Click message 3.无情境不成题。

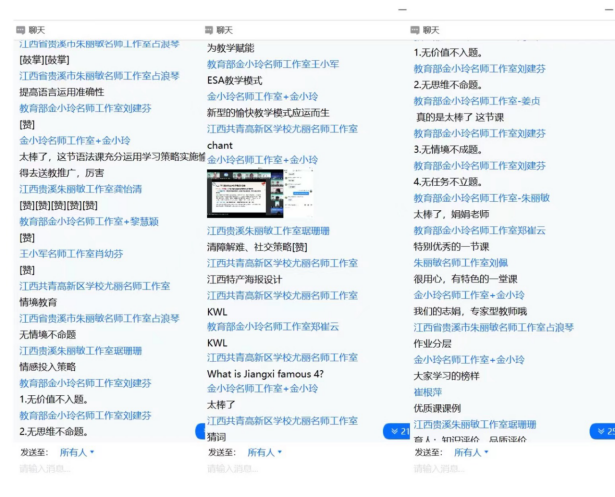(448, 149)
